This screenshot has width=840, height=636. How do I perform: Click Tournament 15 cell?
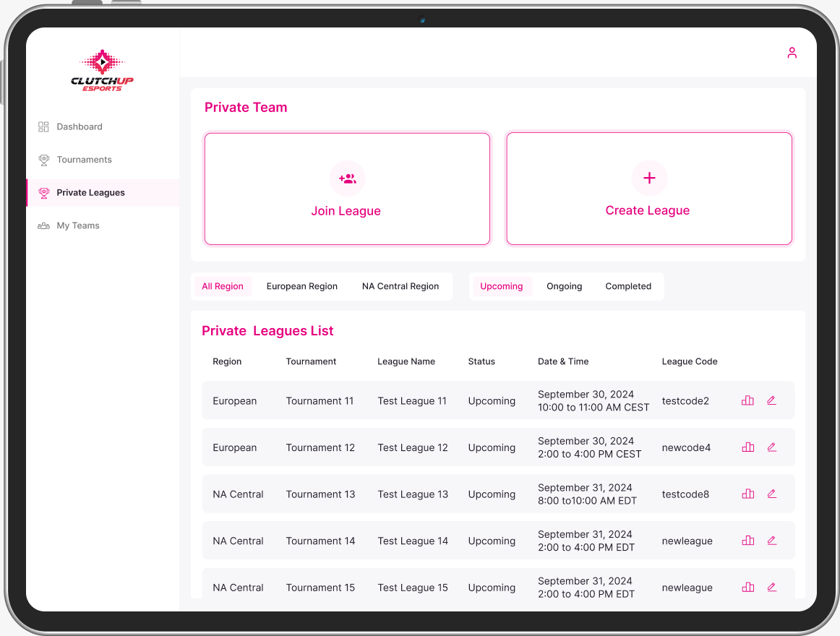pyautogui.click(x=320, y=588)
